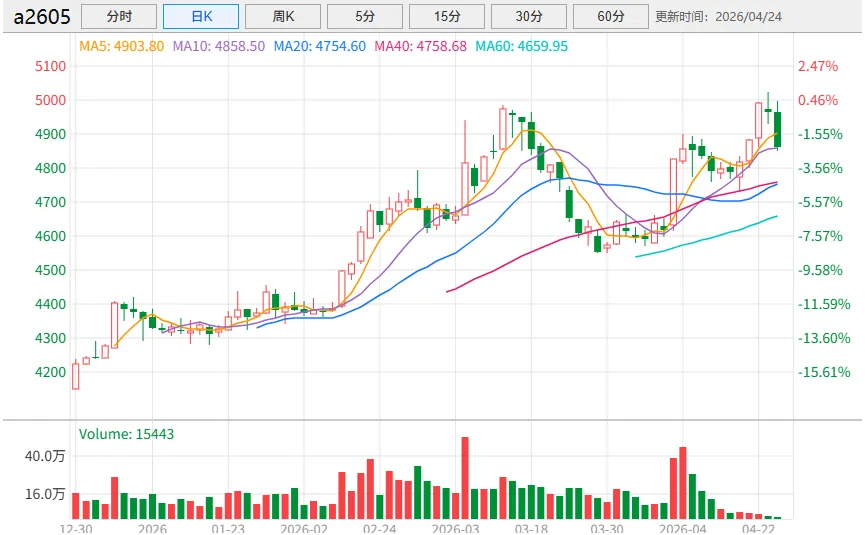Image resolution: width=865 pixels, height=535 pixels.
Task: Select the 日K tab
Action: [200, 16]
